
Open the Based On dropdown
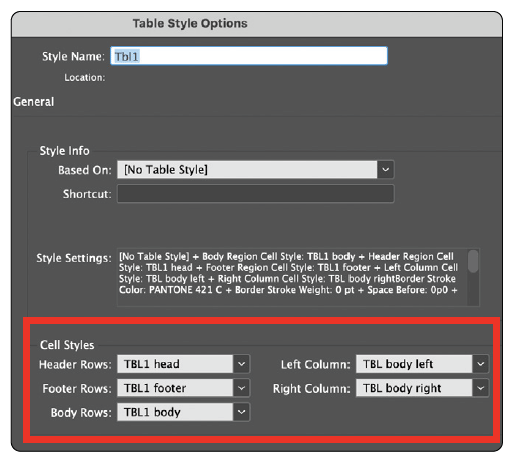pyautogui.click(x=255, y=170)
